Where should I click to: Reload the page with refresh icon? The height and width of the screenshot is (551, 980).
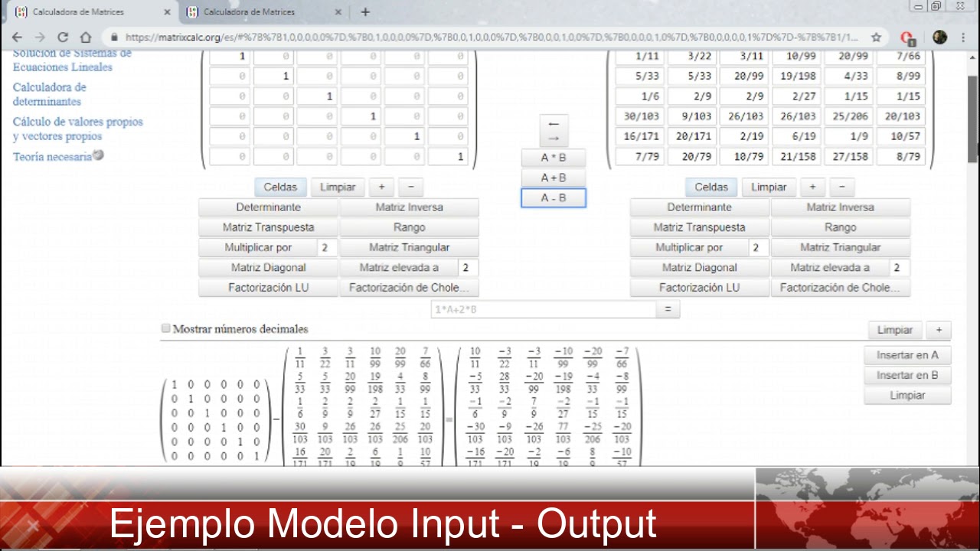pos(63,37)
